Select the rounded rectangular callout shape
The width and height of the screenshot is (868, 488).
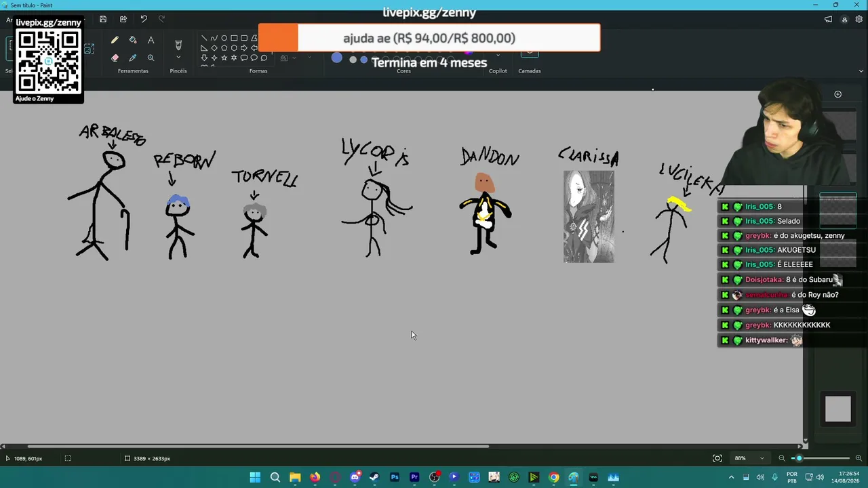point(244,58)
